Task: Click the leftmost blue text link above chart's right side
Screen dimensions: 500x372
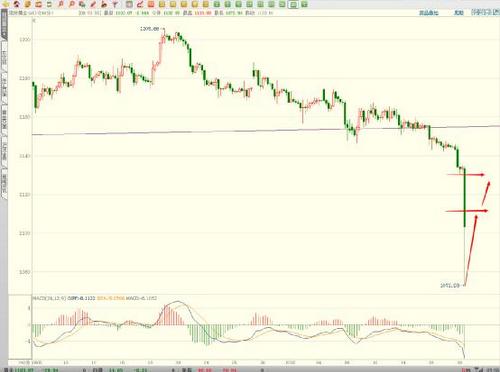Action: pos(429,13)
